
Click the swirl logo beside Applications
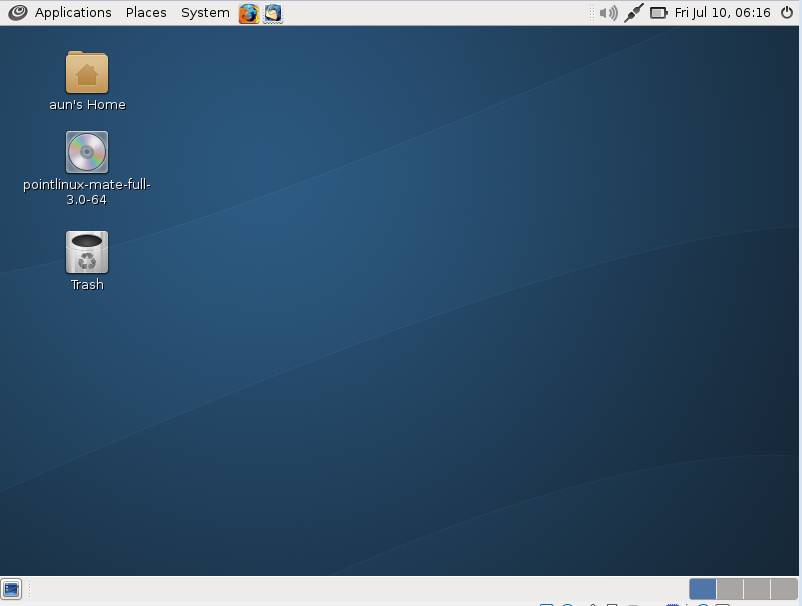pyautogui.click(x=18, y=13)
